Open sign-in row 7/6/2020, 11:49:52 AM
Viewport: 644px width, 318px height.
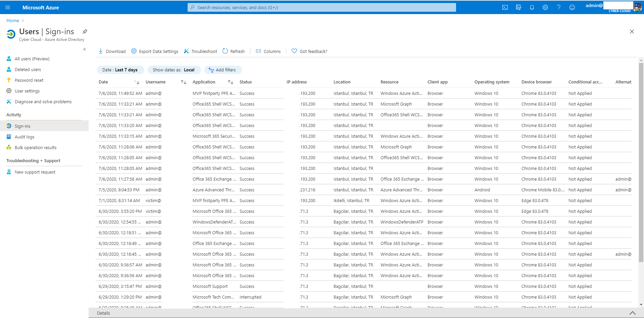(x=363, y=93)
